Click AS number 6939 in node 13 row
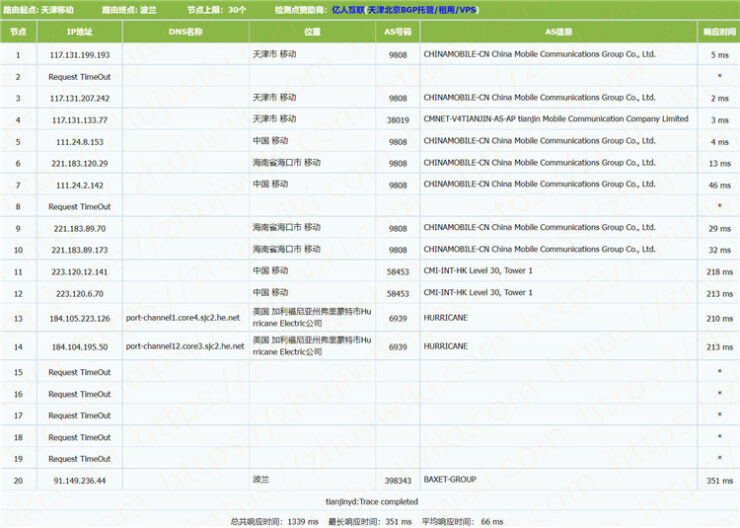The width and height of the screenshot is (740, 528). click(x=398, y=319)
